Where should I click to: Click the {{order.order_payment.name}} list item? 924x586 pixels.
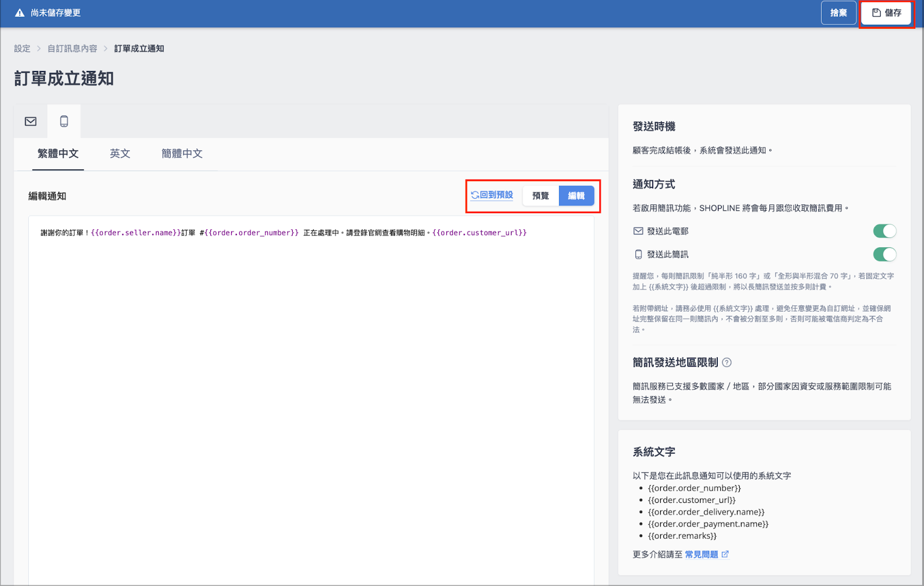708,524
